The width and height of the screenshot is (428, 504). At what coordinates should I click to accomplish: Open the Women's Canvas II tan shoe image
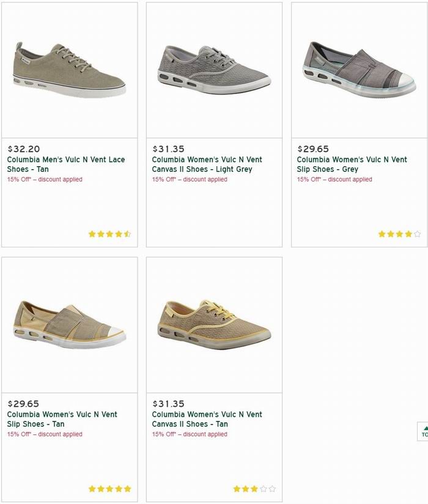point(215,325)
